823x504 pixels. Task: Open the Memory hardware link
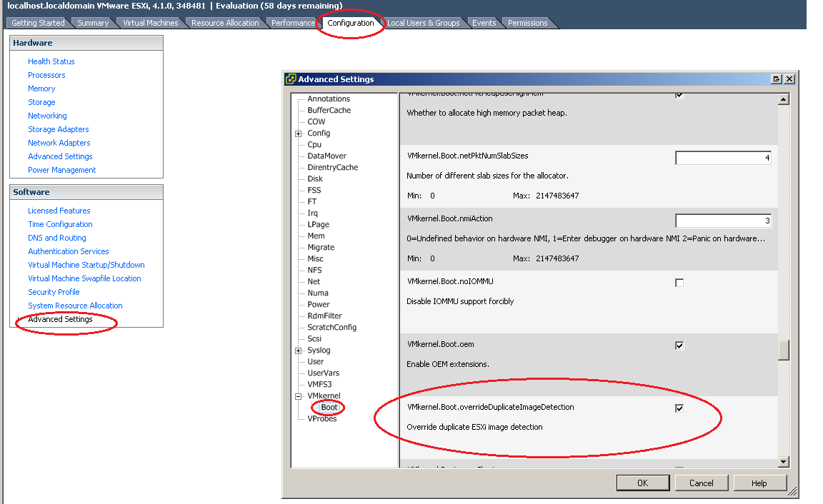[x=41, y=89]
